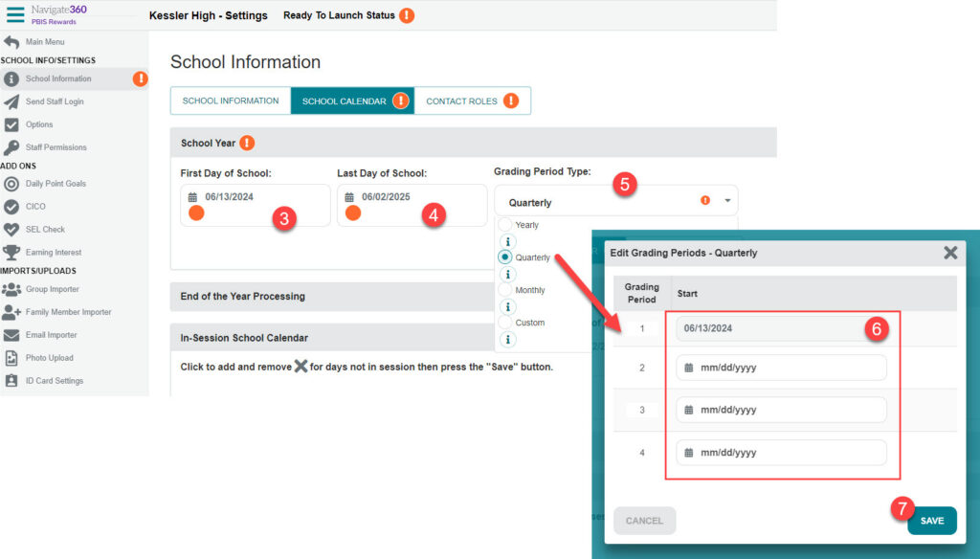Image resolution: width=980 pixels, height=559 pixels.
Task: Click the Staff Permissions key icon
Action: 11,147
